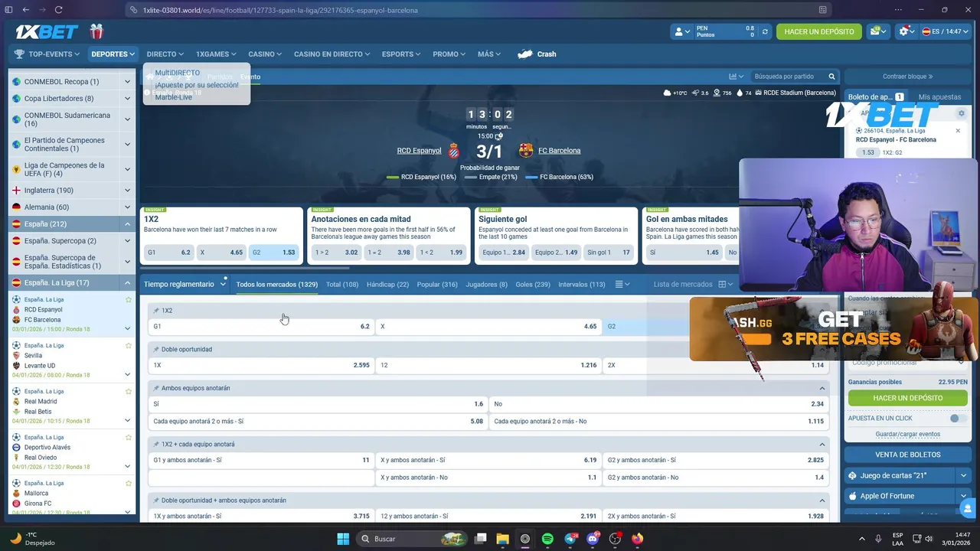
Task: Collapse España. La Liga (17) list
Action: 127,283
